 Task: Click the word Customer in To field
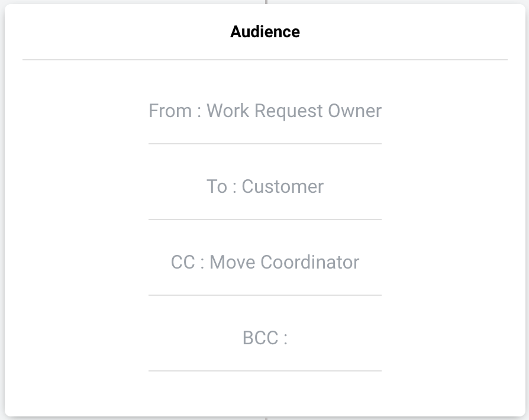coord(282,187)
